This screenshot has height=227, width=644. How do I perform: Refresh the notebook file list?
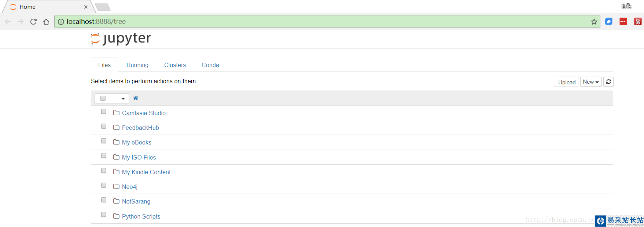608,82
